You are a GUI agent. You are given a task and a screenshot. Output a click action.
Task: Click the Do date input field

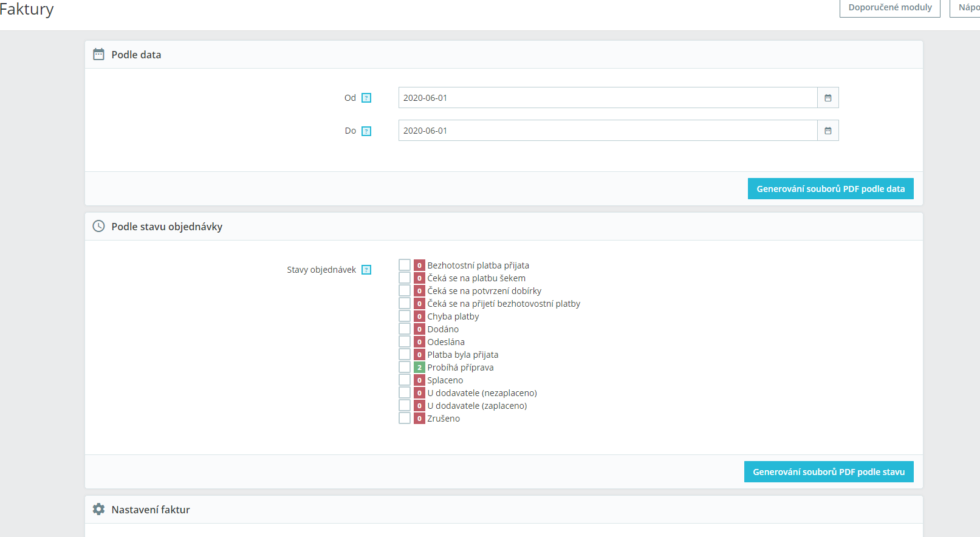[608, 131]
